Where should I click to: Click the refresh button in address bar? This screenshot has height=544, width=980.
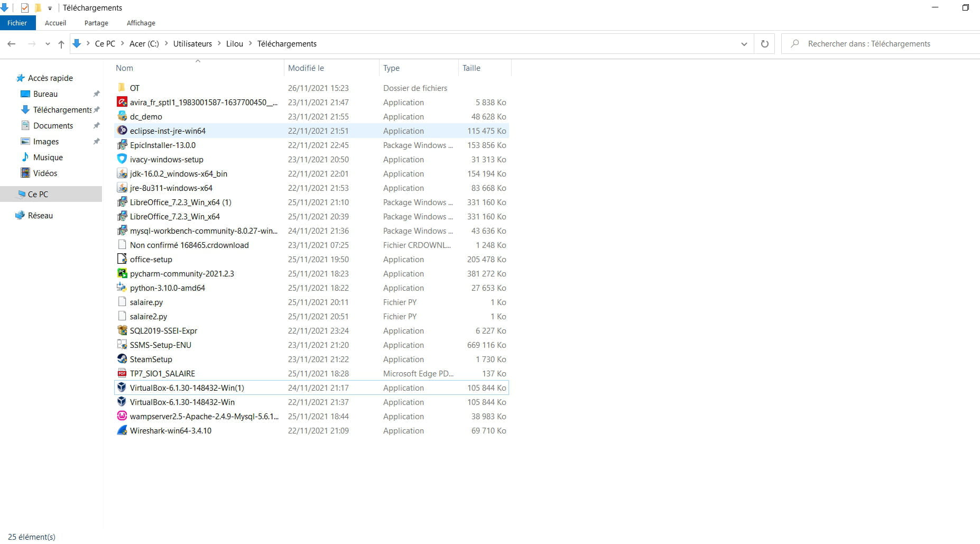pos(764,44)
